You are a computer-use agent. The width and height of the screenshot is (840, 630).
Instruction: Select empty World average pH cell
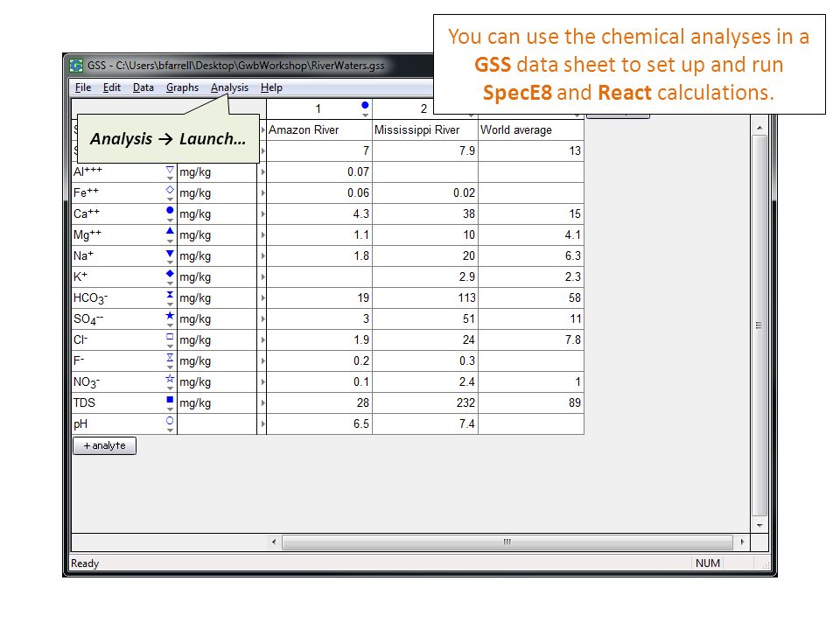(x=530, y=423)
